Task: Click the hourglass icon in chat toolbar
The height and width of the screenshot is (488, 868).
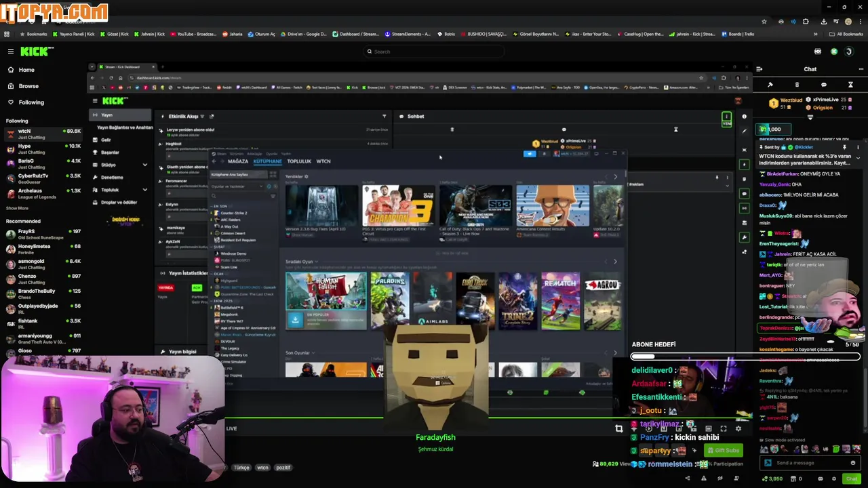Action: [850, 85]
